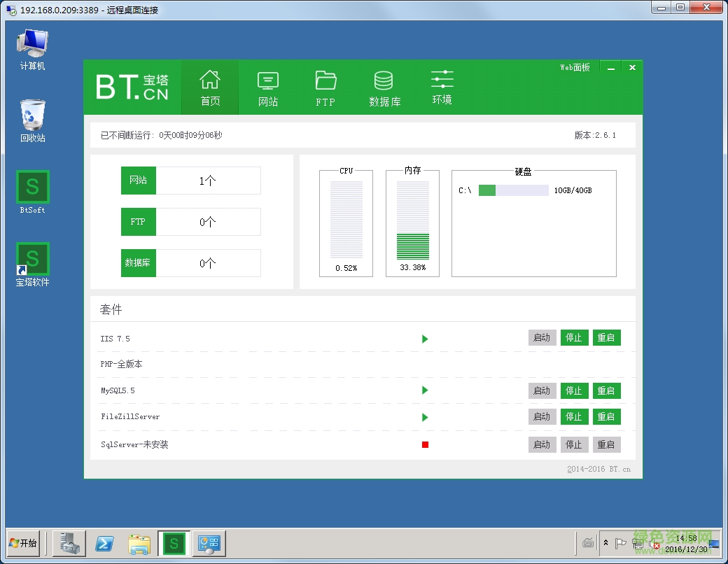Click the Web面板 link

575,68
